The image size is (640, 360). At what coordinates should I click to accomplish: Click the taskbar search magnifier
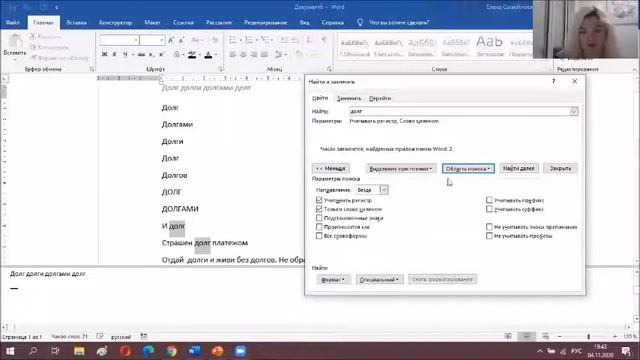33,351
